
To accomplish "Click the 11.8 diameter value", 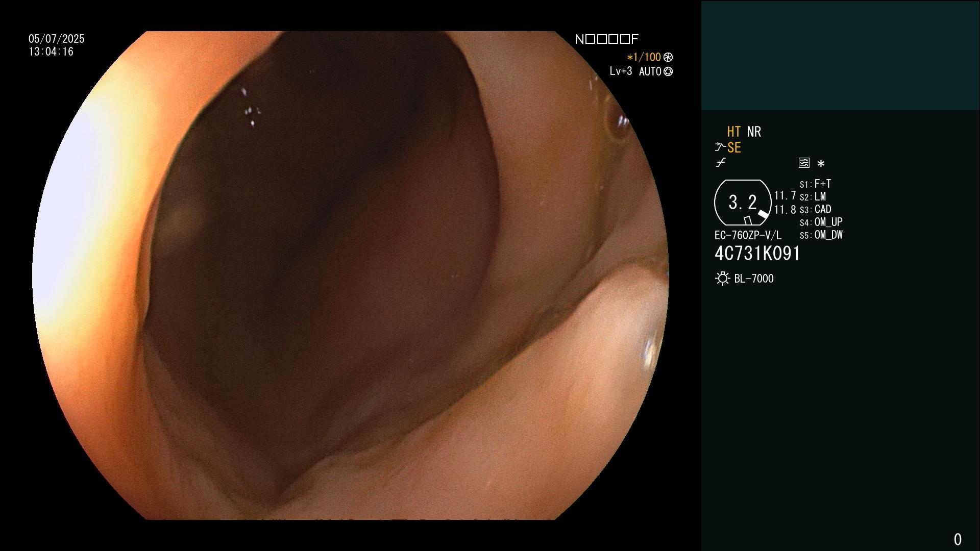I will point(785,209).
